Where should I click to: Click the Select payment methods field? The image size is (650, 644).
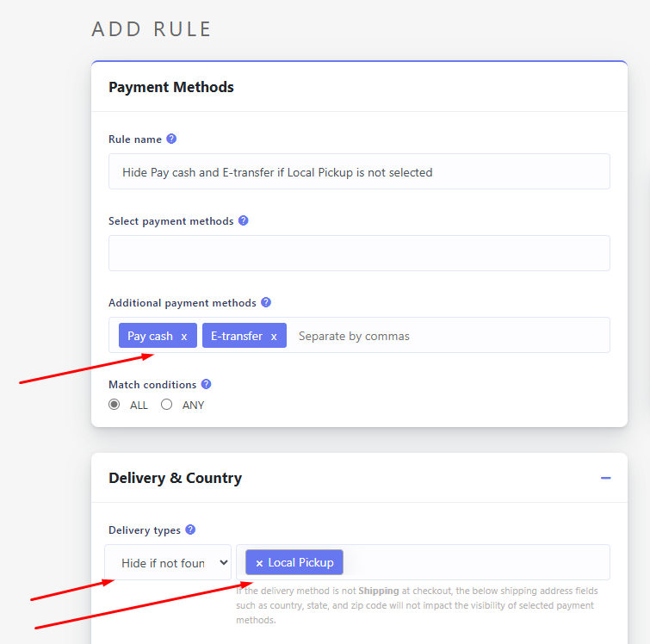coord(359,253)
